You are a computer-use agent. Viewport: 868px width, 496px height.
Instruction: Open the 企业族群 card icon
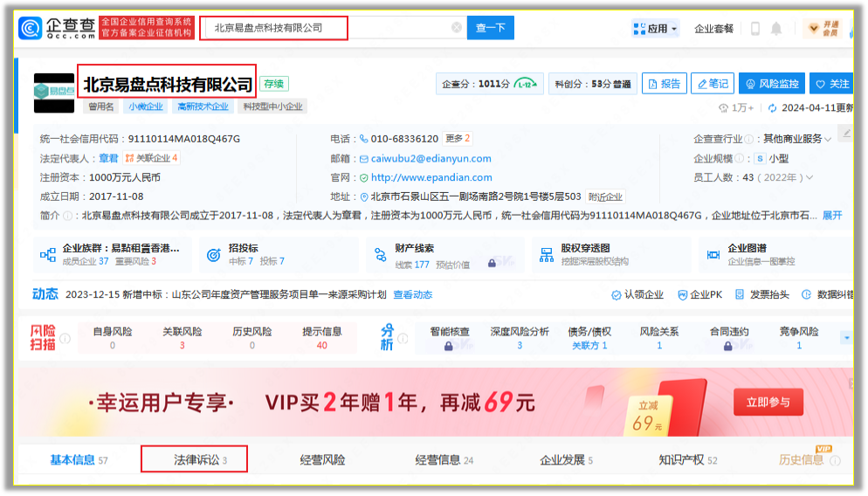click(48, 255)
